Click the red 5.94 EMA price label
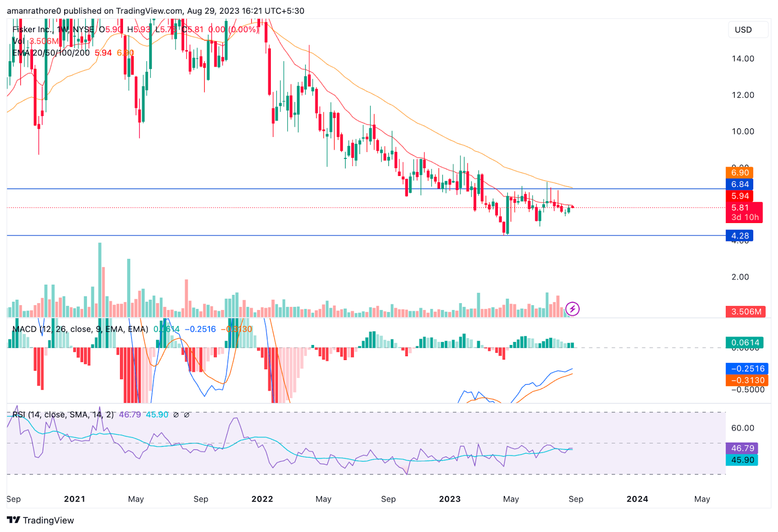778x532 pixels. (x=740, y=196)
